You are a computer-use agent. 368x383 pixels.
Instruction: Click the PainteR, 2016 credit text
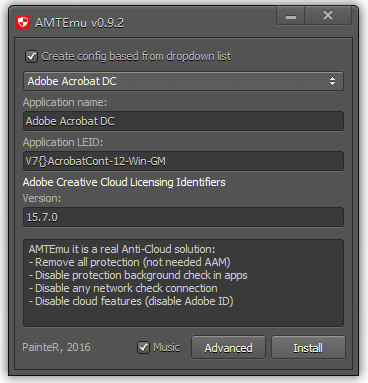56,347
